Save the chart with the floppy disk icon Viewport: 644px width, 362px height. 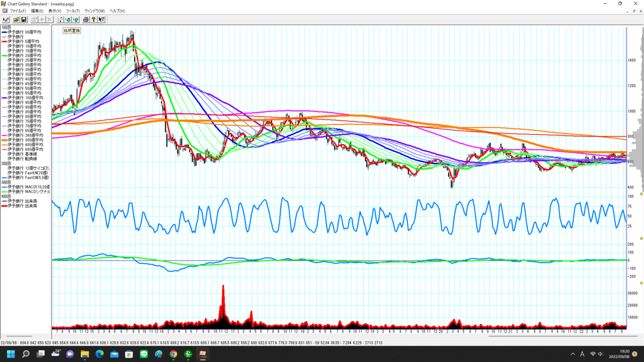(x=24, y=20)
